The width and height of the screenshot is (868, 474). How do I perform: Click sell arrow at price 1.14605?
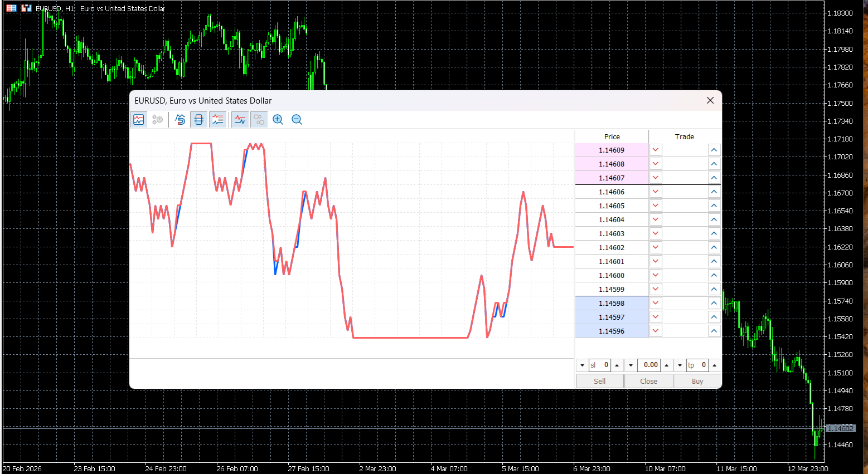[x=656, y=206]
